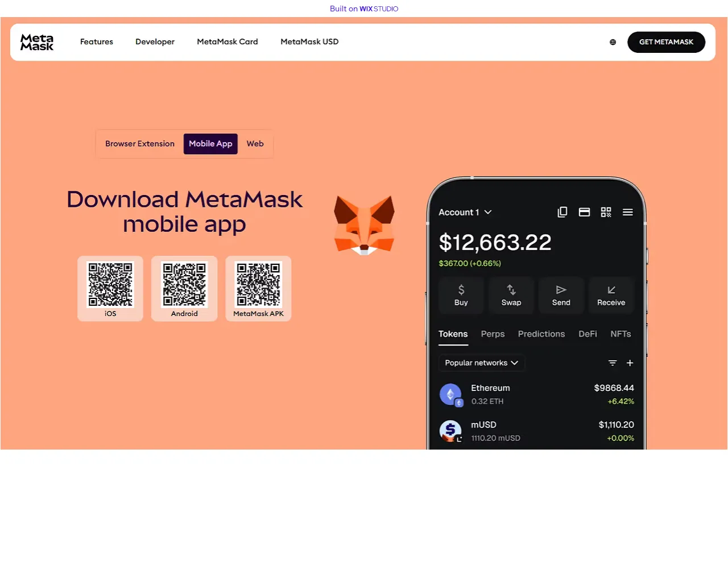This screenshot has height=582, width=728.
Task: Switch to the Tokens tab on phone
Action: click(x=453, y=334)
